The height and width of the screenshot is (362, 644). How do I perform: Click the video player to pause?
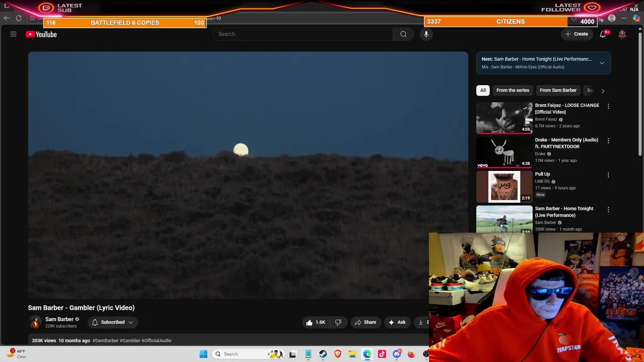248,175
